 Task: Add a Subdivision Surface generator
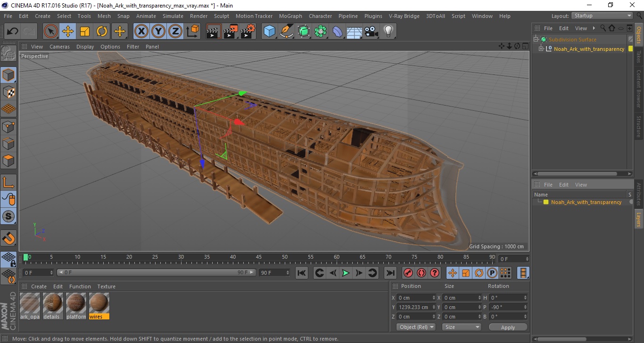[304, 32]
